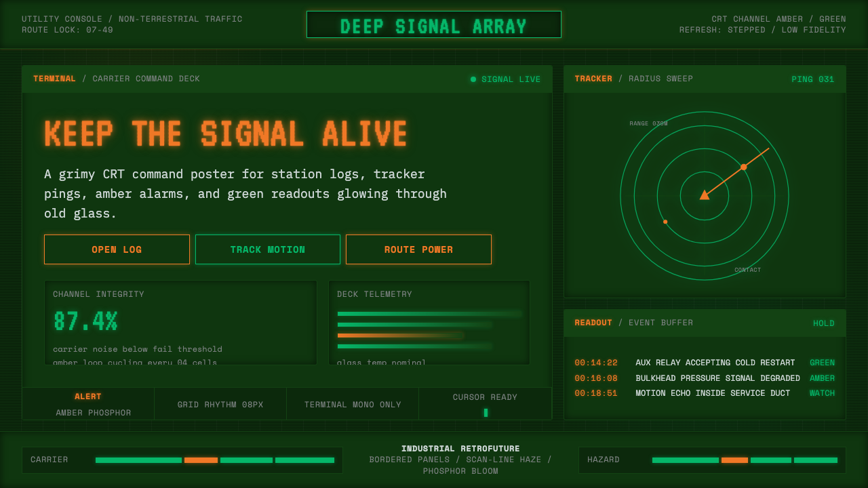Select the TRACK MOTION button
This screenshot has height=488, width=868.
(268, 249)
